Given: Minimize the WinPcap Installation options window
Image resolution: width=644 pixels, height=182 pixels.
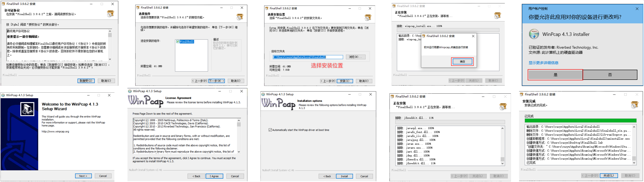Looking at the screenshot, I should pyautogui.click(x=349, y=94).
